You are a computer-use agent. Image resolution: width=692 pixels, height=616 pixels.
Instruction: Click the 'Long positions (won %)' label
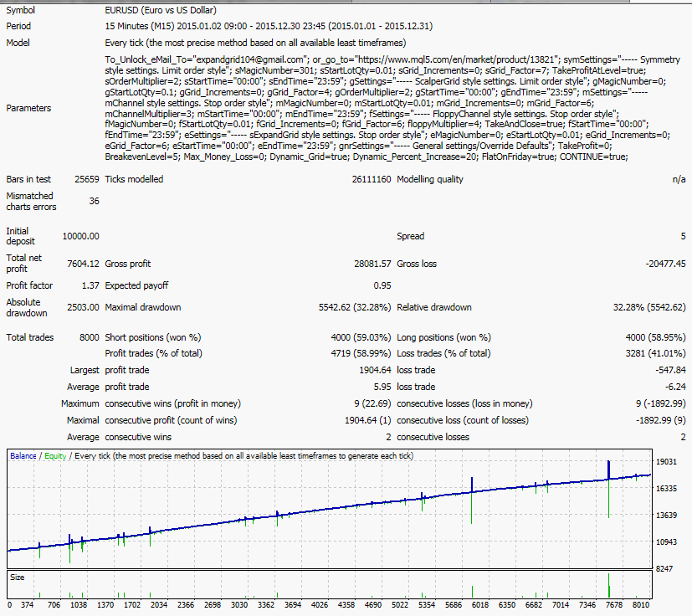[x=443, y=337]
